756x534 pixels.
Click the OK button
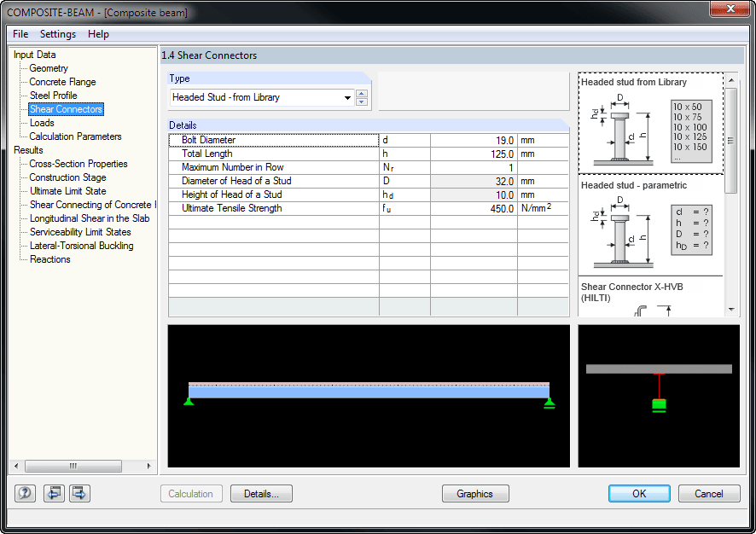(639, 494)
